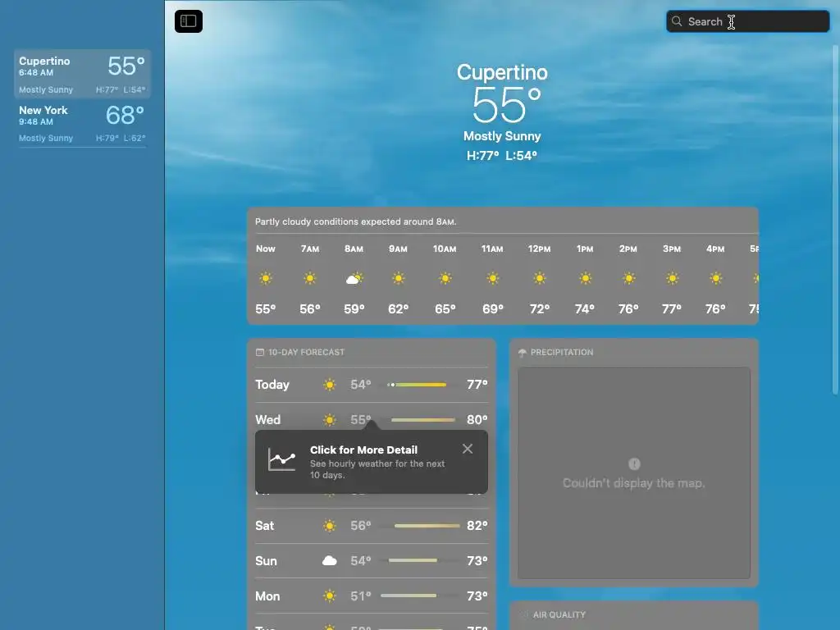Click the Today row sun icon
The height and width of the screenshot is (630, 840).
(330, 385)
